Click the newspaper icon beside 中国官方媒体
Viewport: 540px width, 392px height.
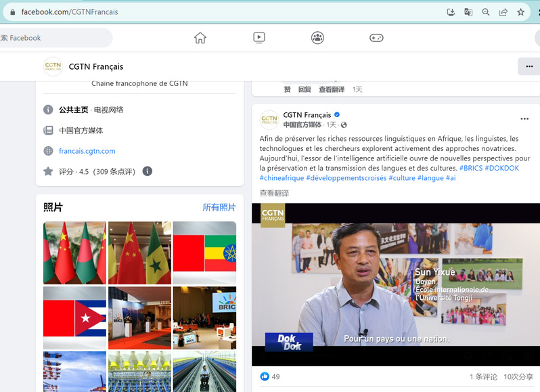(48, 130)
